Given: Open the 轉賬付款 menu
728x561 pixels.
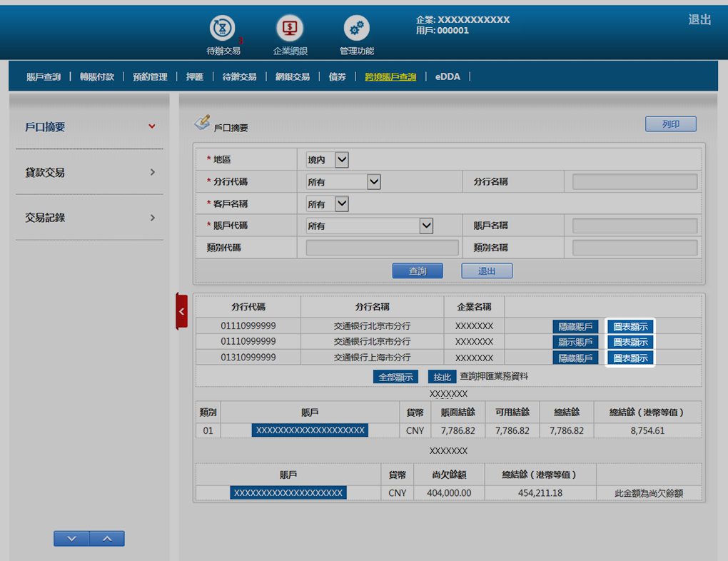Looking at the screenshot, I should point(97,76).
